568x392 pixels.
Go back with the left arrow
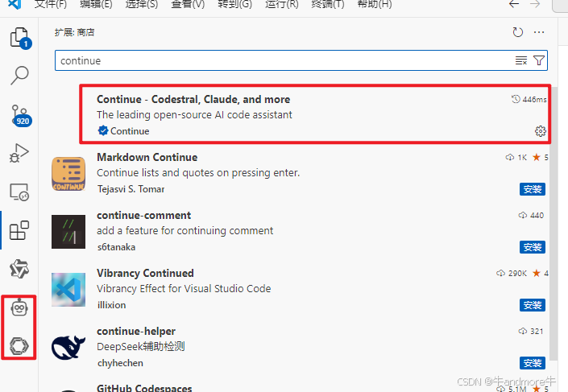tap(514, 4)
